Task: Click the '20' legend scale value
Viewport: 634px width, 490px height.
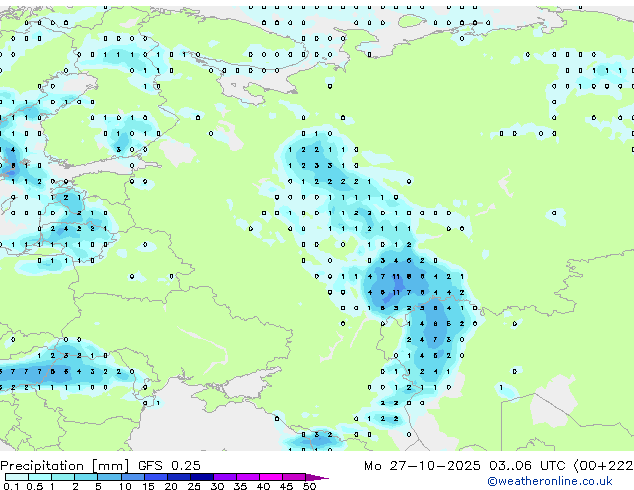Action: coord(171,486)
